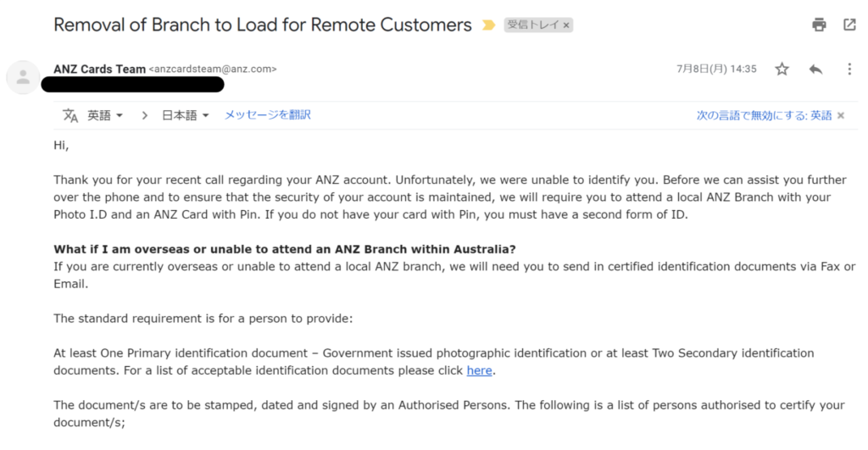Click the ANZ Cards Team sender name
The image size is (868, 450).
coord(99,69)
